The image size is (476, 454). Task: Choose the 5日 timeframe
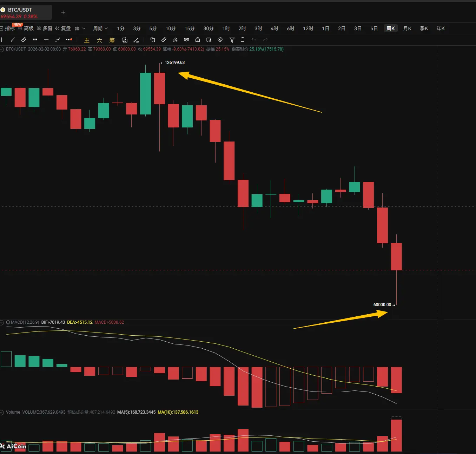(374, 28)
